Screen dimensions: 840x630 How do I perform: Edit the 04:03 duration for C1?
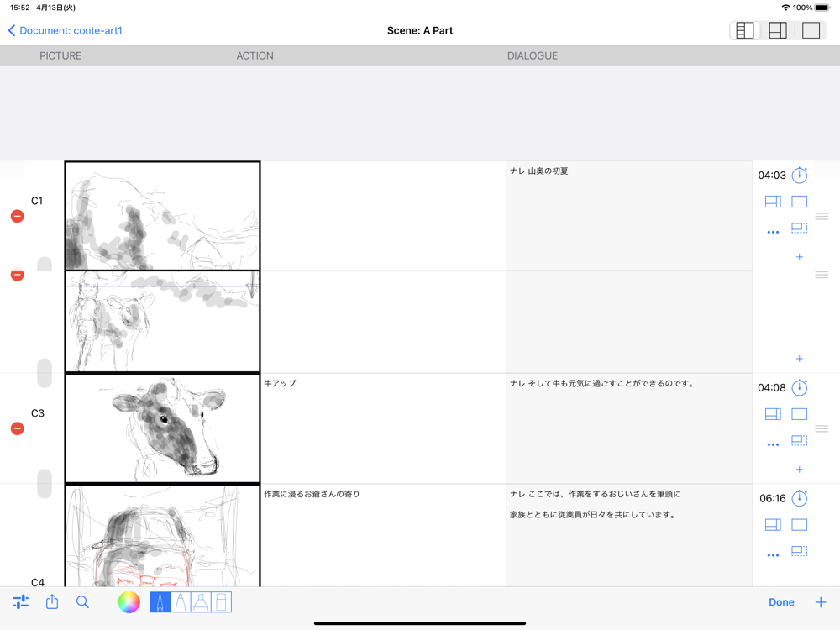772,176
